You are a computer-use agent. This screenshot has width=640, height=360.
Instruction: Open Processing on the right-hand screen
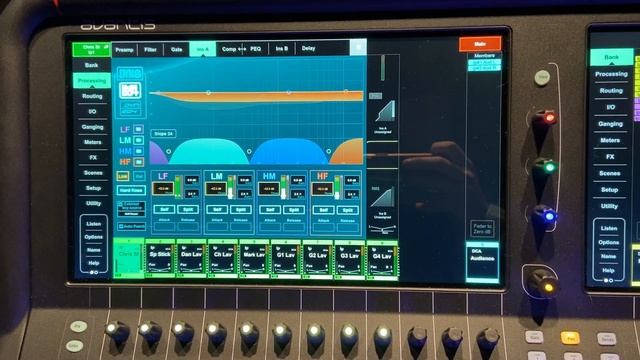(611, 74)
